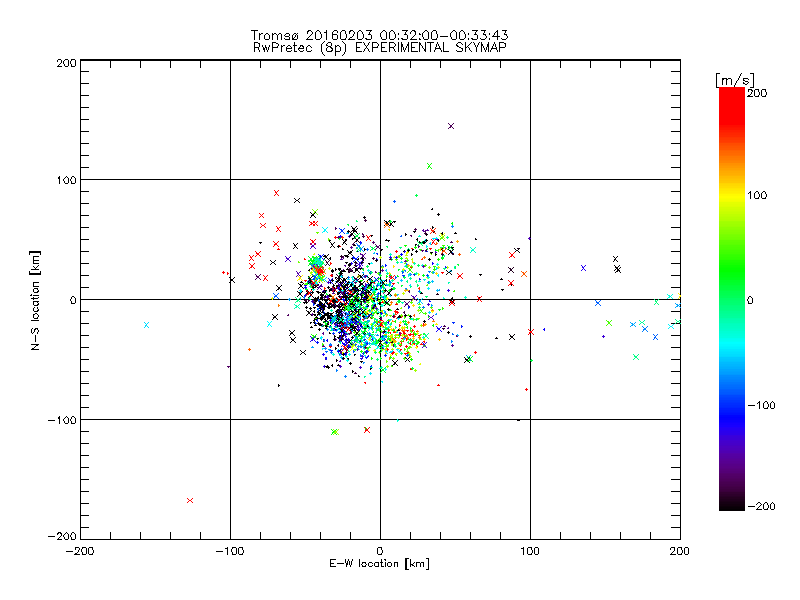The height and width of the screenshot is (600, 800).
Task: Click the plot title 'Tromsø 20160203 00:32:00-00:33:43'
Action: point(379,35)
